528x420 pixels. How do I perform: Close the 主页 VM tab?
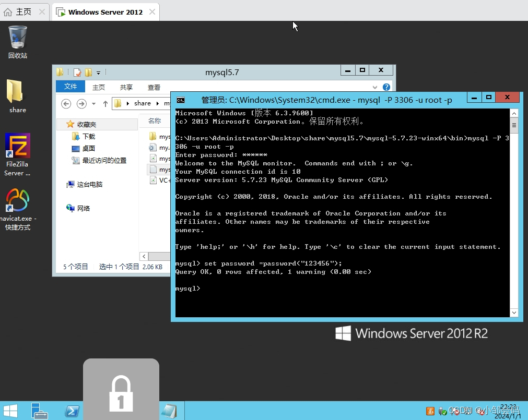pos(42,12)
